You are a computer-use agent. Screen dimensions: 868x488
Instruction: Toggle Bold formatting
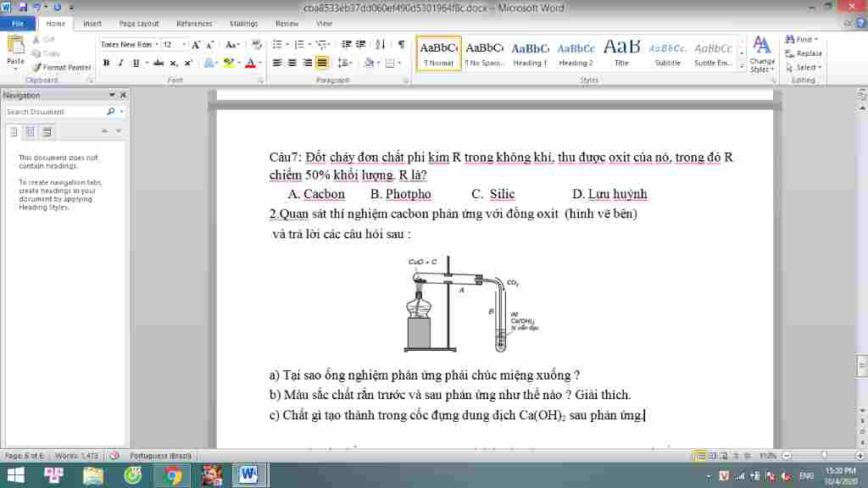pos(105,62)
